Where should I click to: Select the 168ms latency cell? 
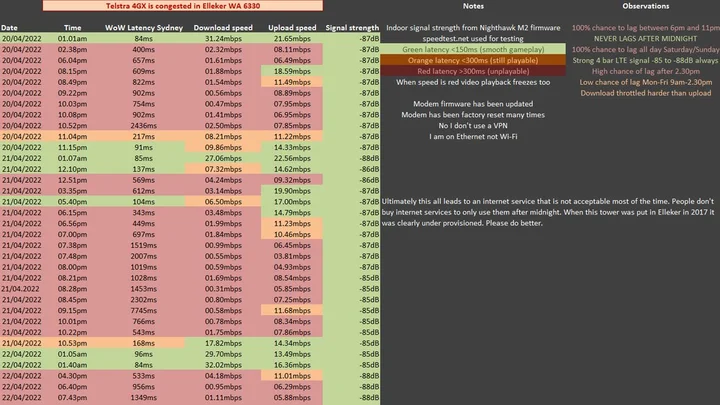pos(144,343)
